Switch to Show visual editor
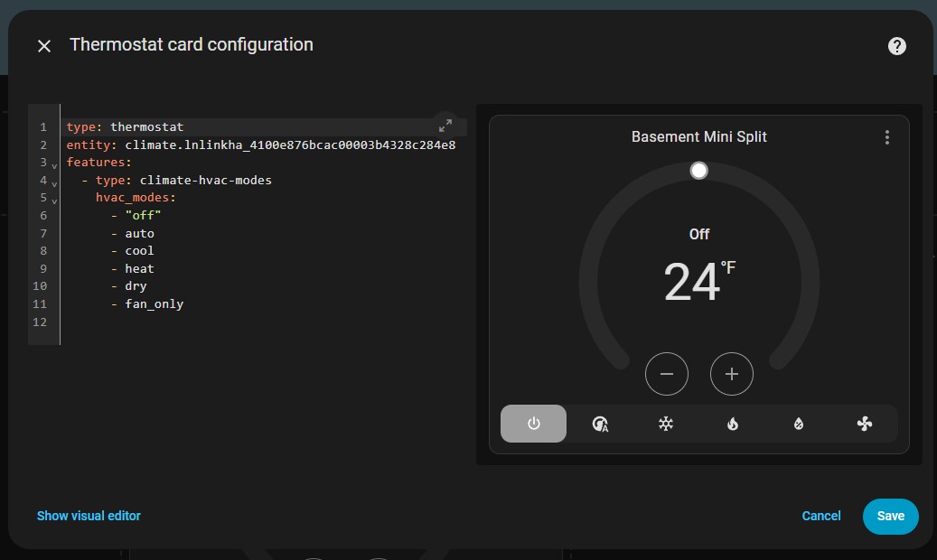This screenshot has height=560, width=937. click(x=89, y=516)
